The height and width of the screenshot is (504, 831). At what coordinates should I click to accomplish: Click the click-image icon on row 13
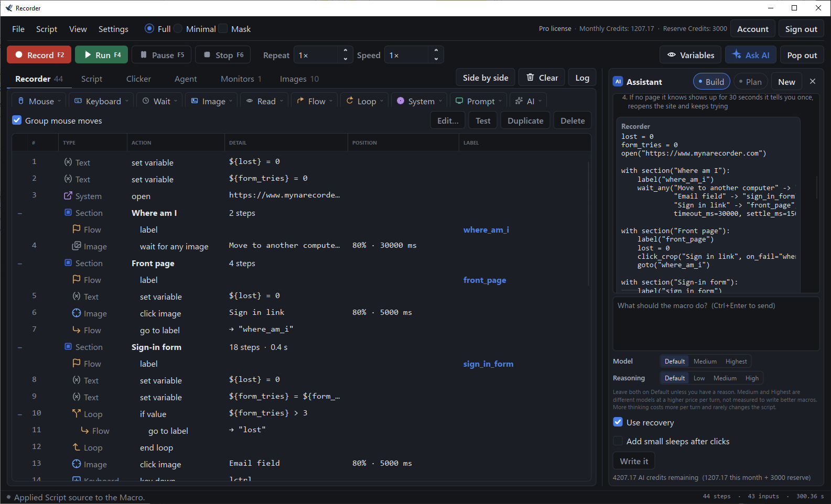77,464
